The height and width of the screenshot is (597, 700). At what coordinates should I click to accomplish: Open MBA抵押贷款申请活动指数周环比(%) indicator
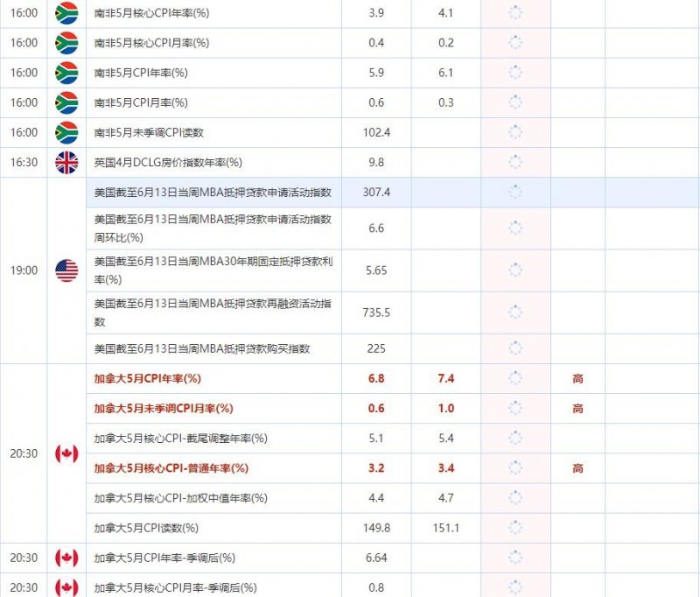[x=213, y=228]
